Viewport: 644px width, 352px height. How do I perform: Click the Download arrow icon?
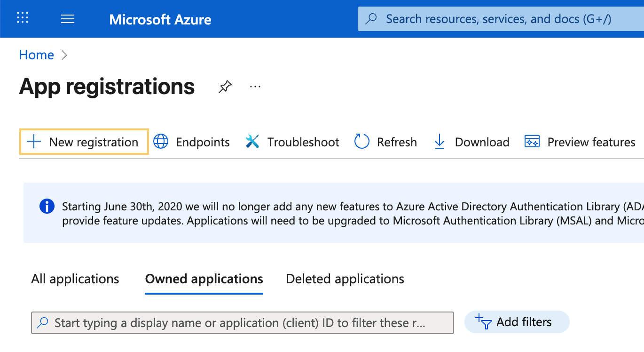(440, 142)
